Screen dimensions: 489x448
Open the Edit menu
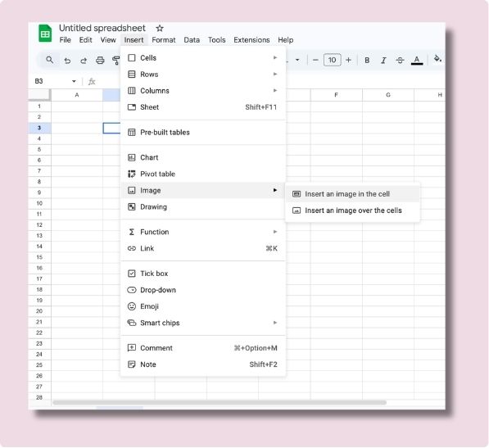coord(85,40)
